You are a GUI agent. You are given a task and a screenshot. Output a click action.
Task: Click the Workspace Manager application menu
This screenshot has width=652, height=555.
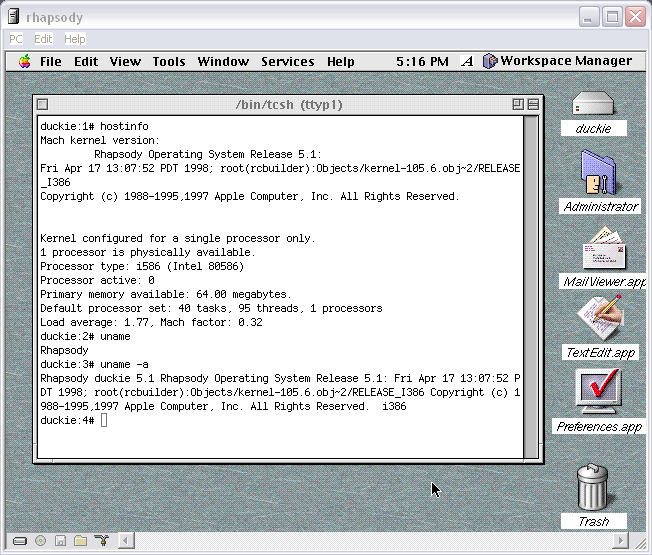pyautogui.click(x=557, y=61)
